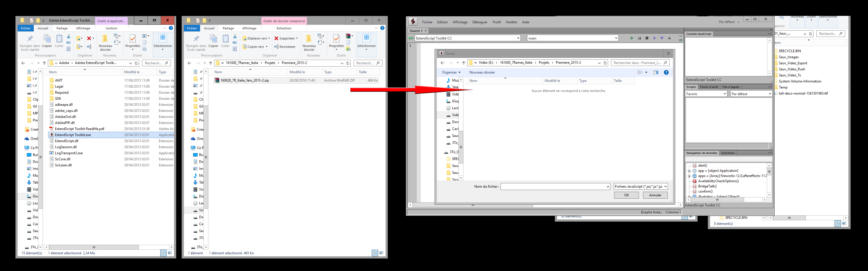Click the cut scissors icon in Adobe explorer ribbon
The height and width of the screenshot is (271, 868).
tap(69, 36)
